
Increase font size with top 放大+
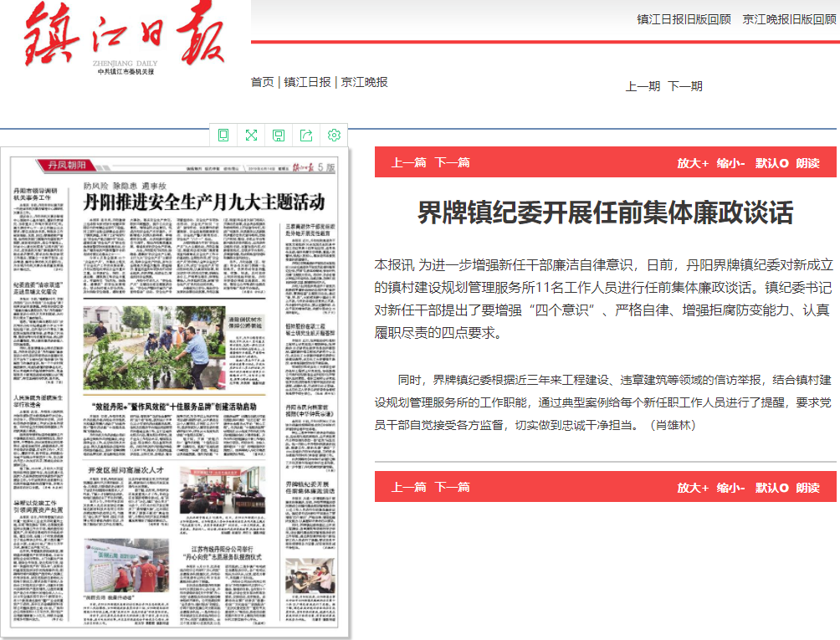coord(693,163)
